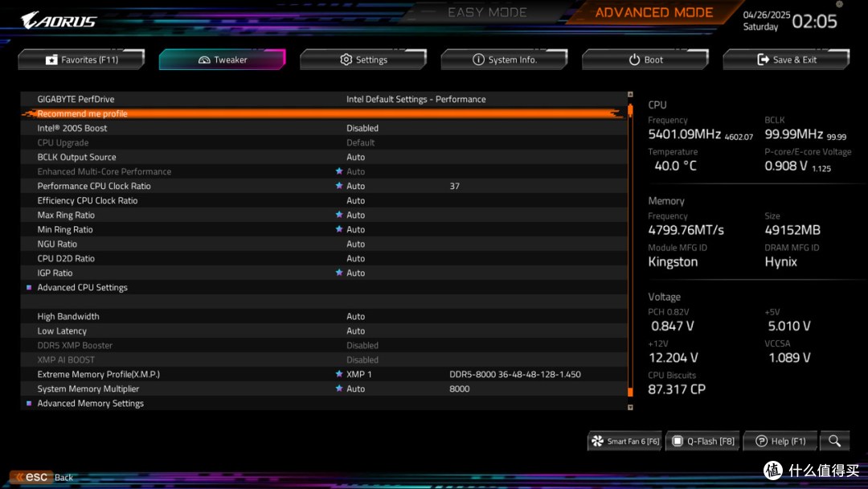Click the DDR5 XMP Booster row

(x=324, y=345)
